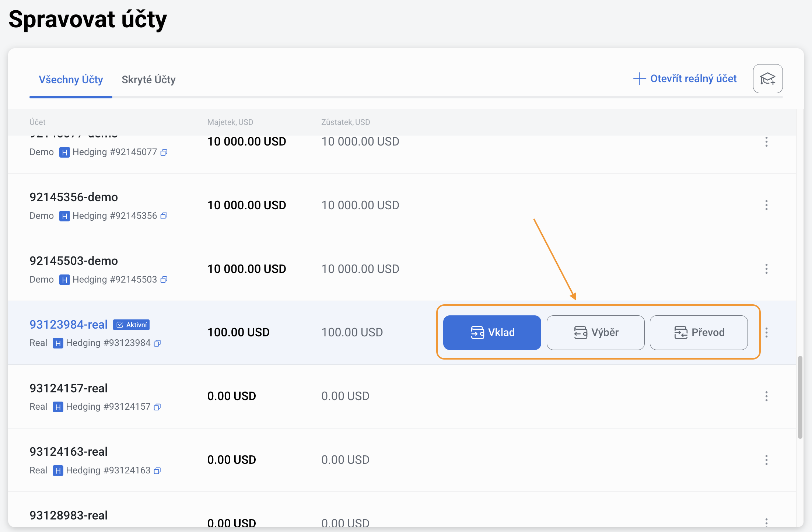Copy account number 93124163
Screen dimensions: 812x532
coord(157,471)
